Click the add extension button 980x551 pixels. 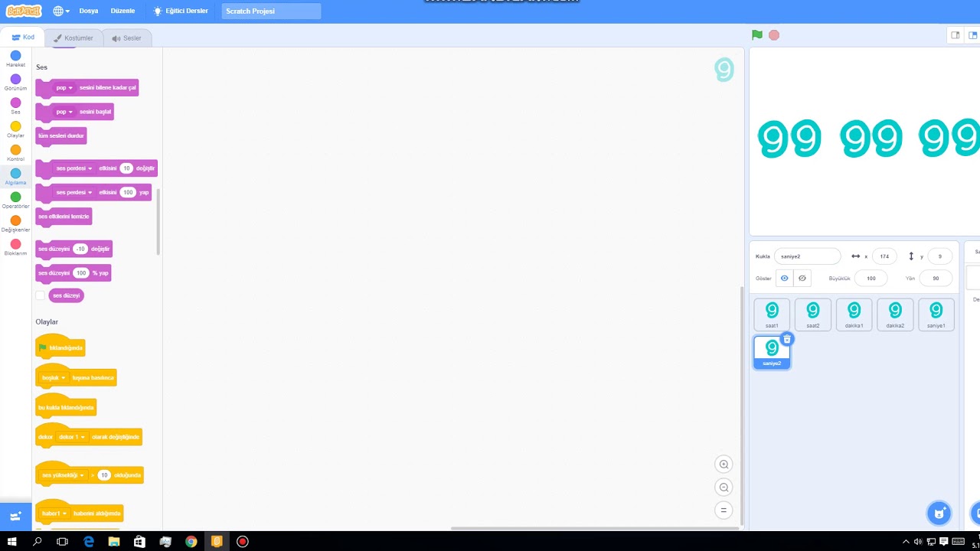(x=15, y=517)
